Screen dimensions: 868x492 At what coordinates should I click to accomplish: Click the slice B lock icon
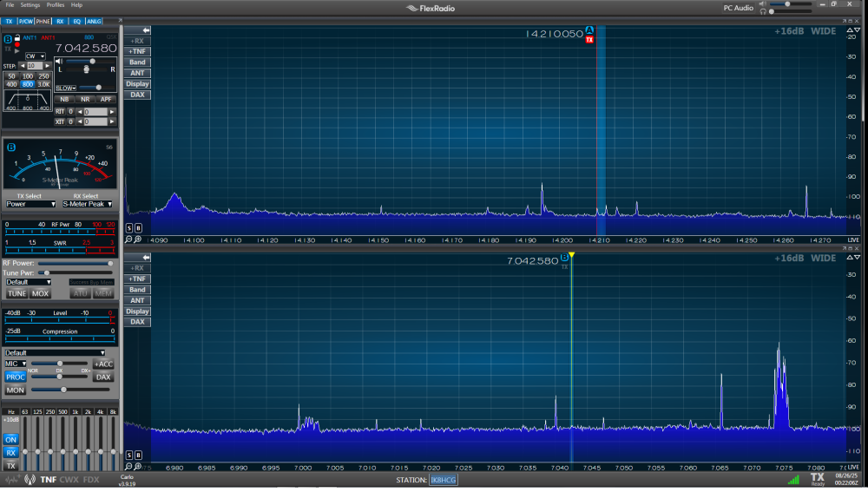pyautogui.click(x=17, y=37)
